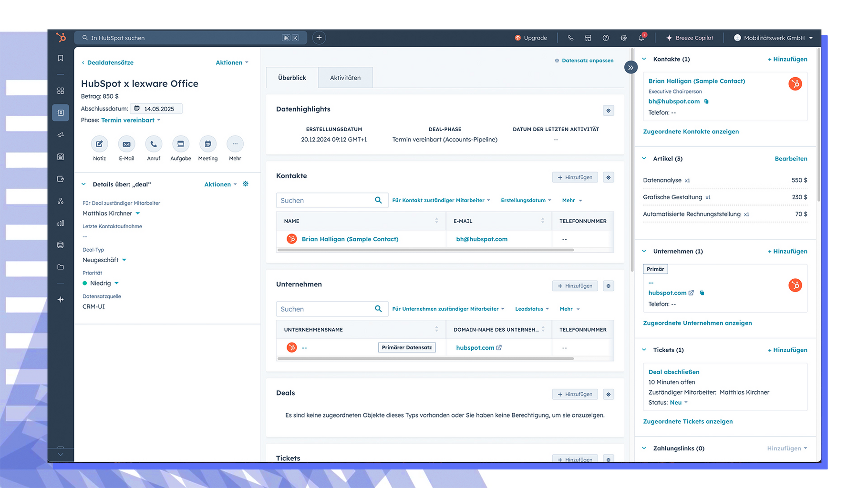The image size is (868, 488).
Task: Click Hinzufügen button in Kontakte card
Action: 575,177
